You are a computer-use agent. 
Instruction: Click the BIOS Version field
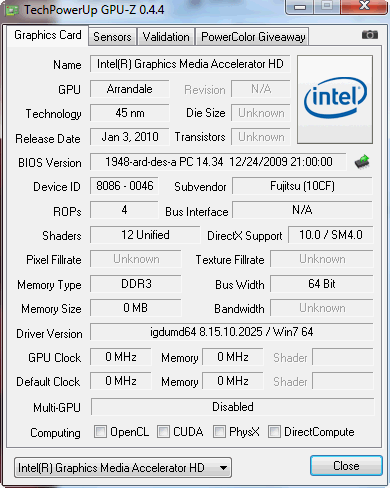(x=218, y=162)
